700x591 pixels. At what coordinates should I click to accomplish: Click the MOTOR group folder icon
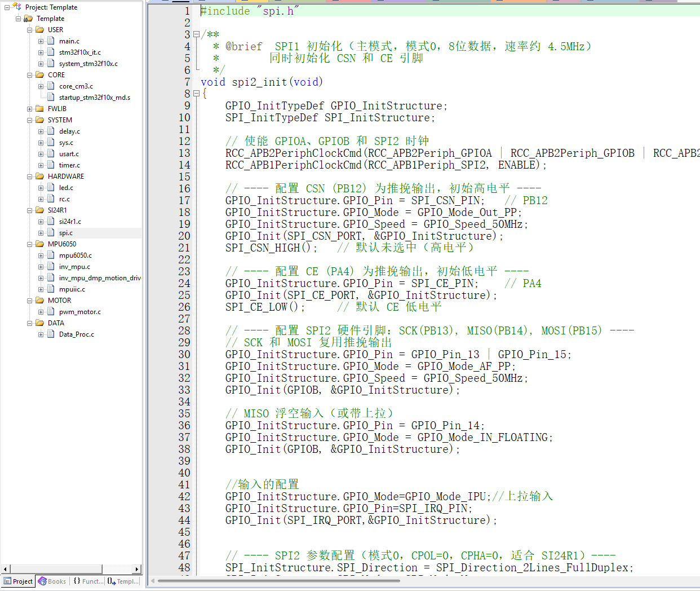(x=39, y=300)
